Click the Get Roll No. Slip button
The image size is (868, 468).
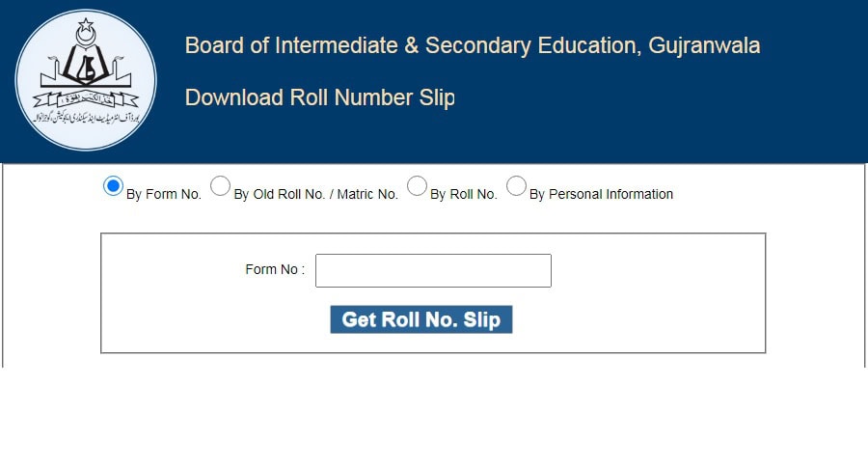tap(421, 319)
